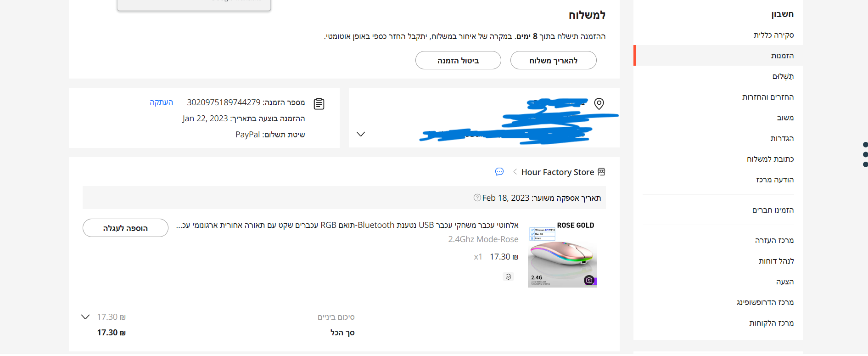Click the store chat message icon
Screen dimensions: 868x356
pos(499,172)
